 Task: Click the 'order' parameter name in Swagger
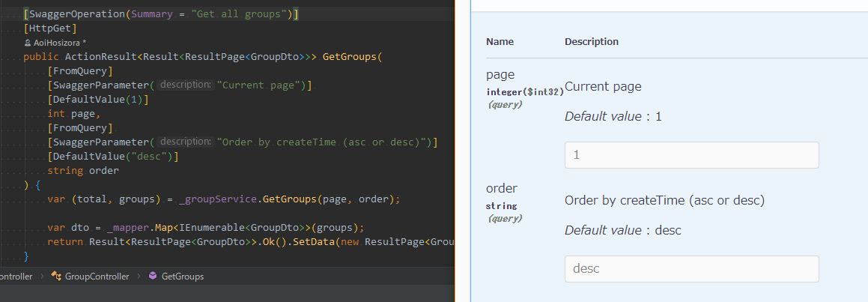click(502, 188)
